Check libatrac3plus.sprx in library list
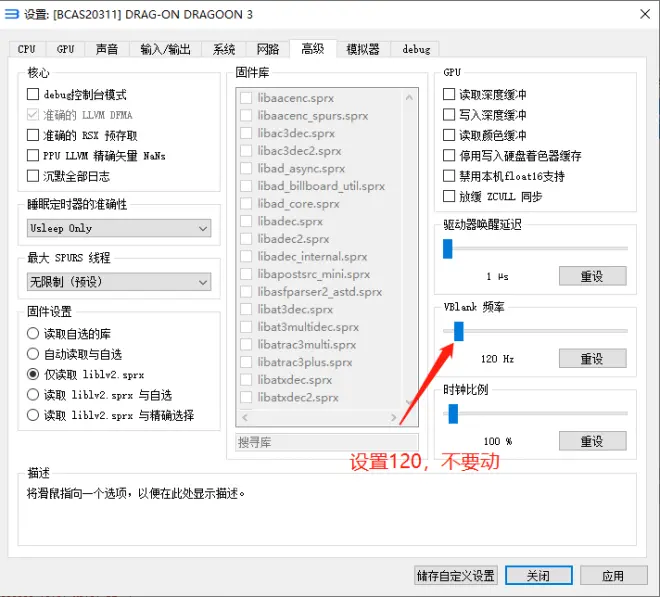660x597 pixels. 246,362
